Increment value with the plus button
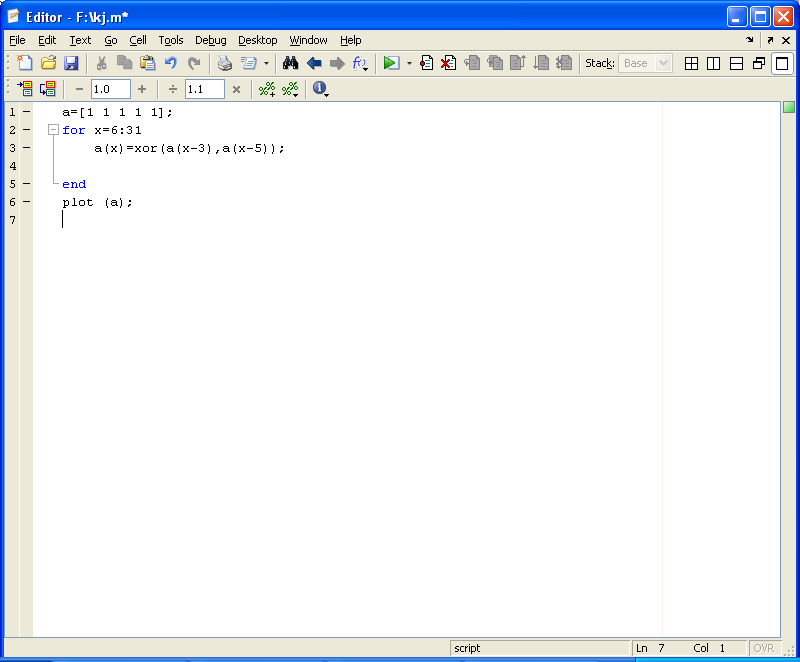Image resolution: width=800 pixels, height=662 pixels. coord(142,89)
